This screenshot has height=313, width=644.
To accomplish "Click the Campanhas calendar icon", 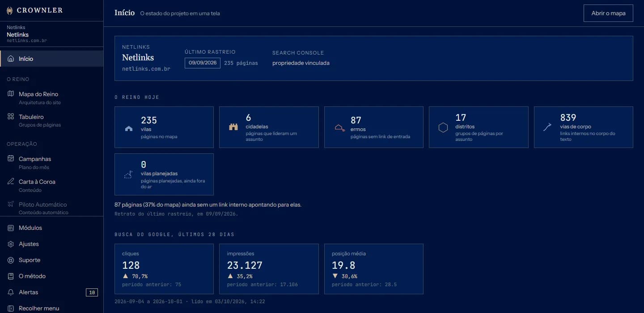I will coord(11,159).
